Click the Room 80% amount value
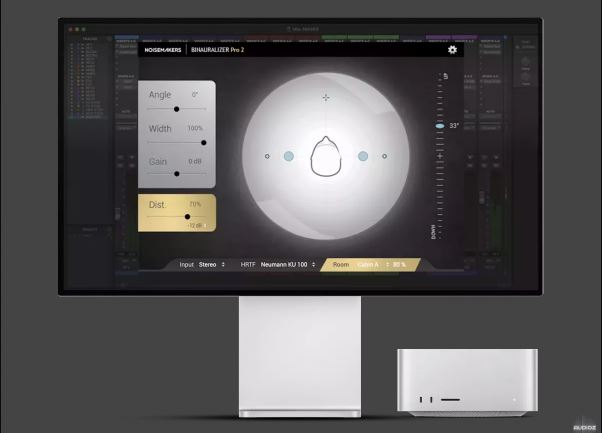 coord(399,264)
